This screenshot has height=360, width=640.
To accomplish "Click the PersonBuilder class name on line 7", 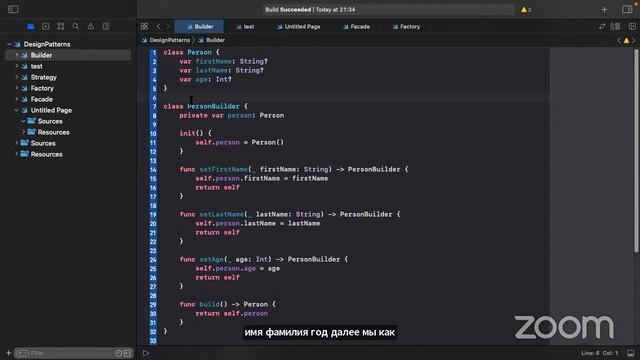I will click(213, 106).
